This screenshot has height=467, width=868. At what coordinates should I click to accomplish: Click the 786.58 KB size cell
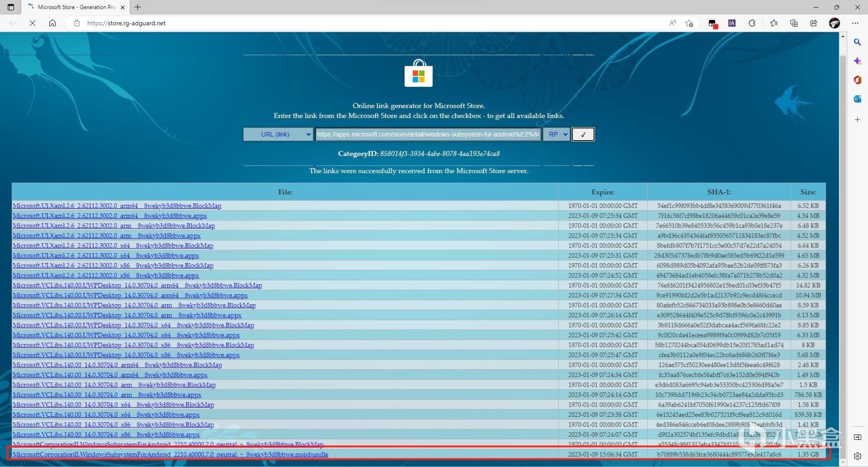808,395
